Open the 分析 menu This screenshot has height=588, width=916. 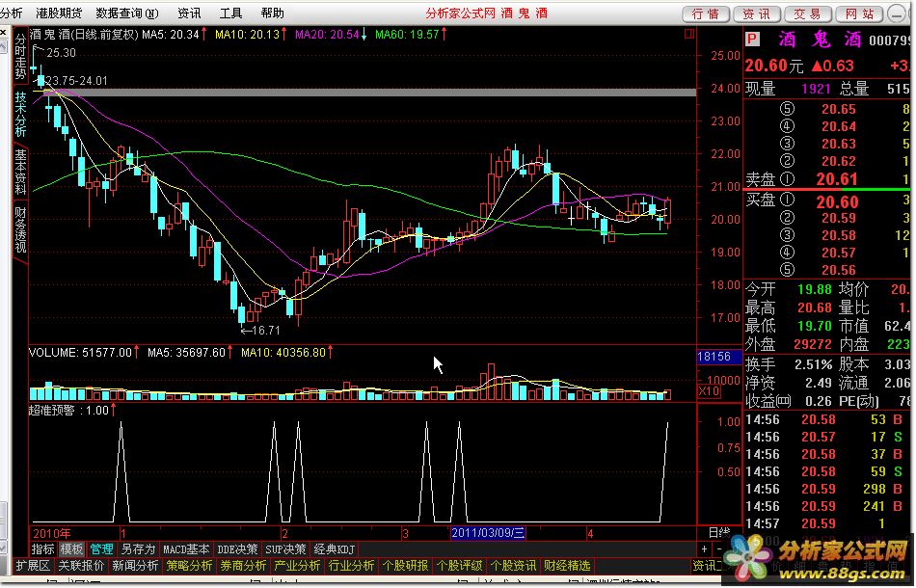pos(11,13)
